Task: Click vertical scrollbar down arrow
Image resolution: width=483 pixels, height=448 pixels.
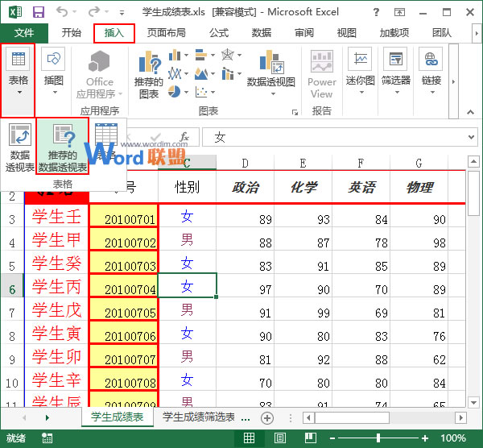Action: [x=473, y=402]
